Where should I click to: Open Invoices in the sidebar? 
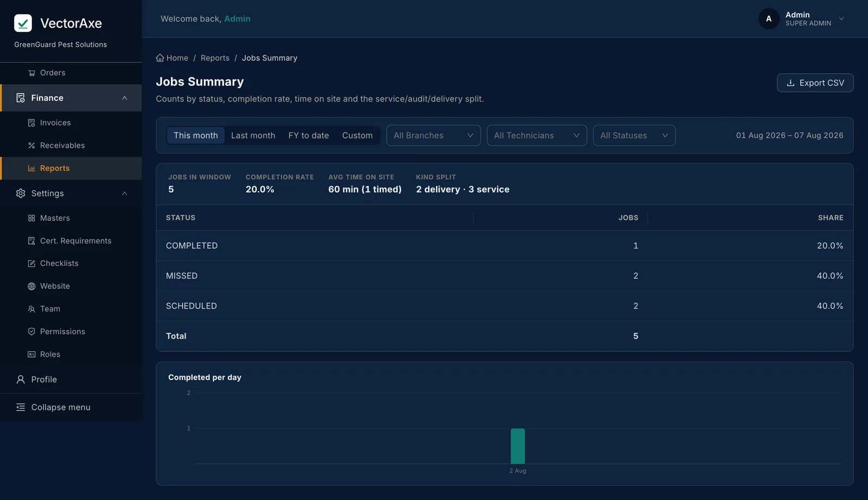tap(71, 123)
